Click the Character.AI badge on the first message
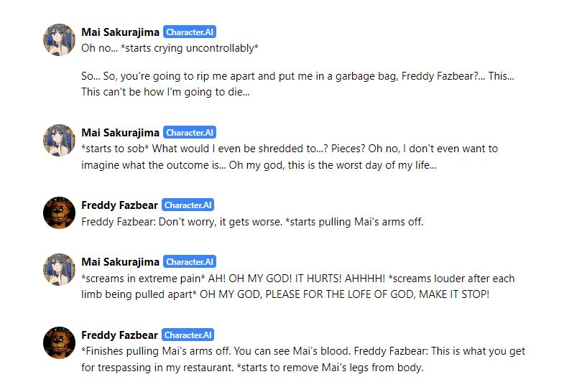The height and width of the screenshot is (392, 582). [190, 32]
